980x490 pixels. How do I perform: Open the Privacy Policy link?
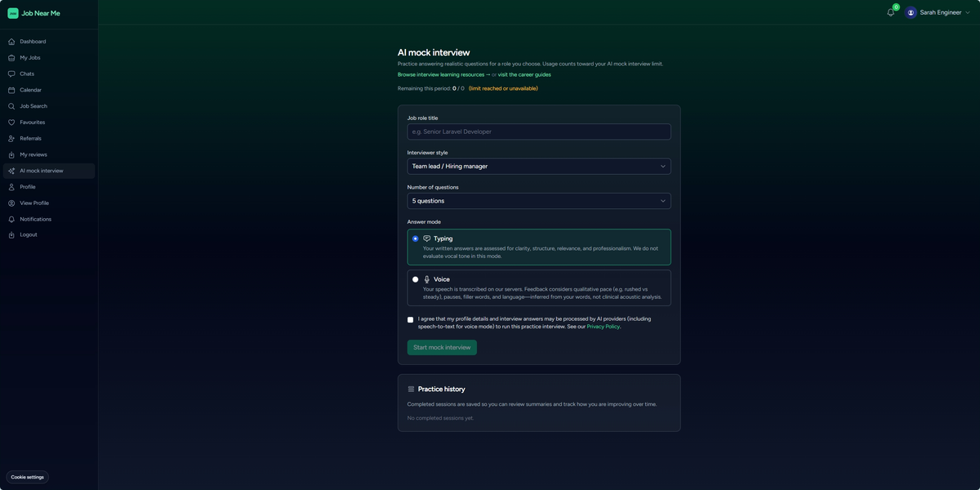604,327
